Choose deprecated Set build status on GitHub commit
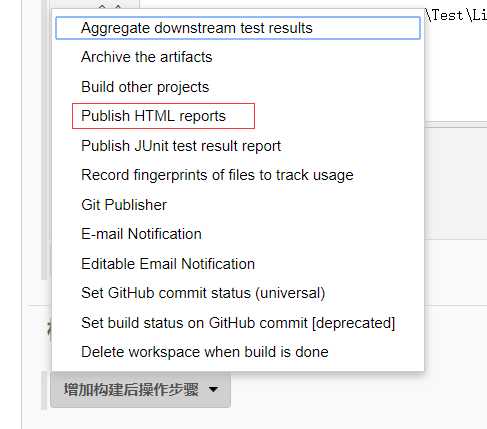 click(238, 323)
